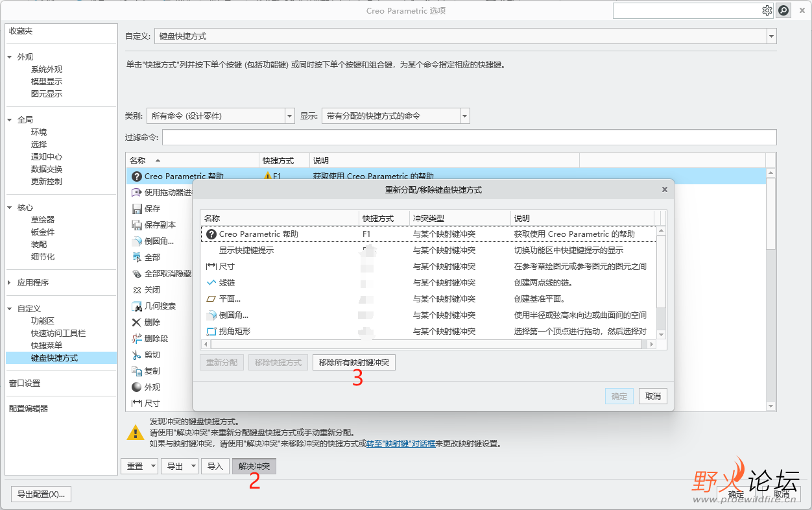The width and height of the screenshot is (812, 510).
Task: Click 导出配置(X)... button
Action: [x=41, y=494]
